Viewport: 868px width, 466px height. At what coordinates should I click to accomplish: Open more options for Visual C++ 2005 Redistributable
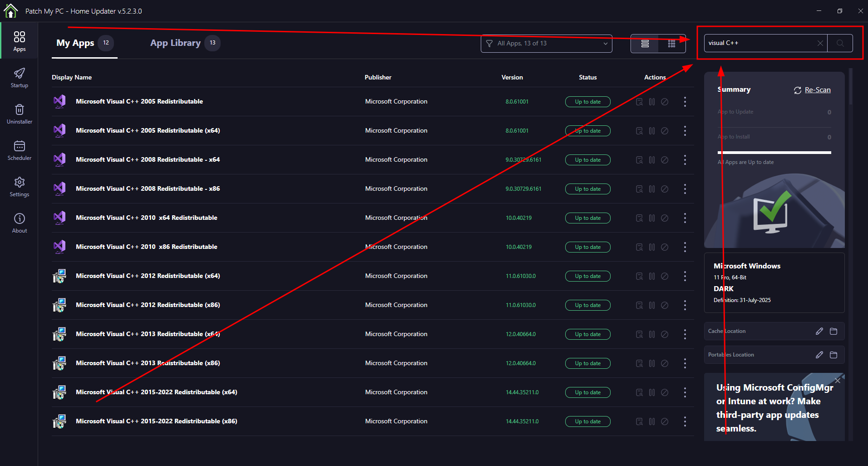point(685,102)
